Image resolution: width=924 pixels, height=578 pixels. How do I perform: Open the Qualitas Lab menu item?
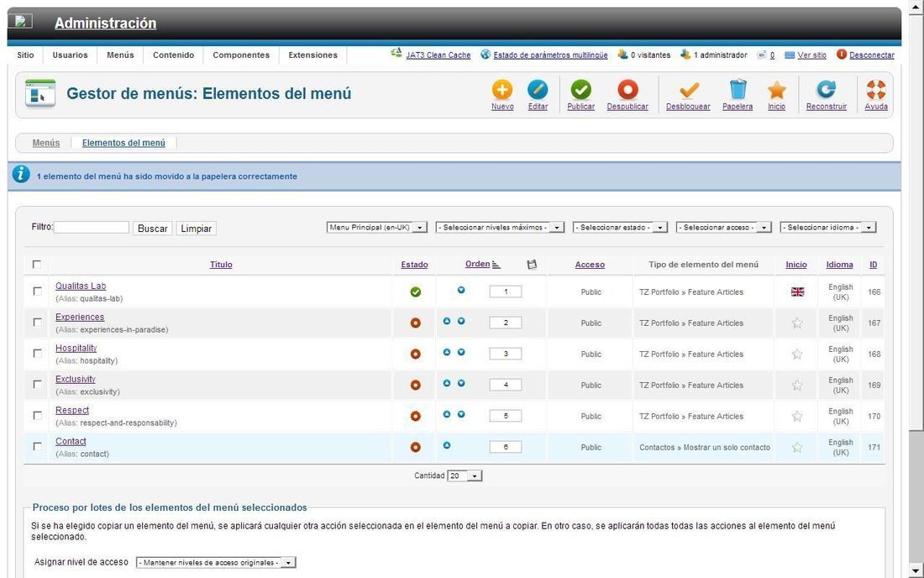point(81,286)
